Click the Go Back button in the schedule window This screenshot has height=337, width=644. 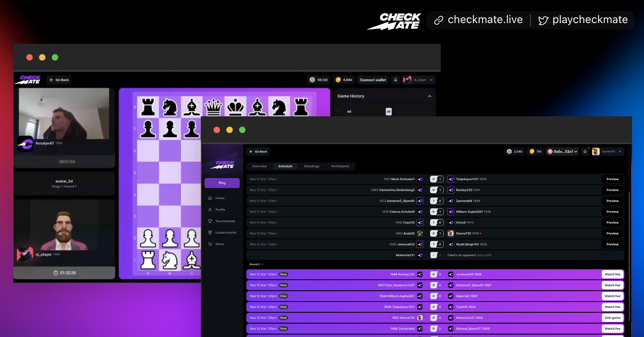(x=258, y=152)
